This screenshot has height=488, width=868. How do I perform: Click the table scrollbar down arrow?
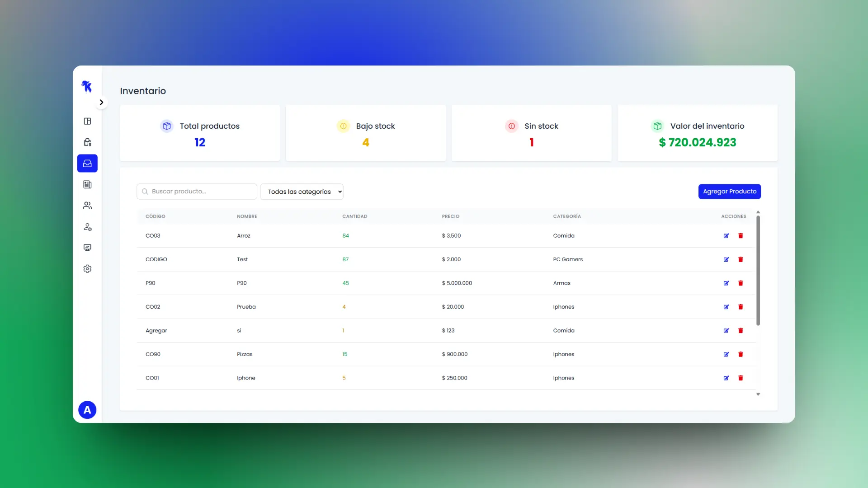click(758, 394)
